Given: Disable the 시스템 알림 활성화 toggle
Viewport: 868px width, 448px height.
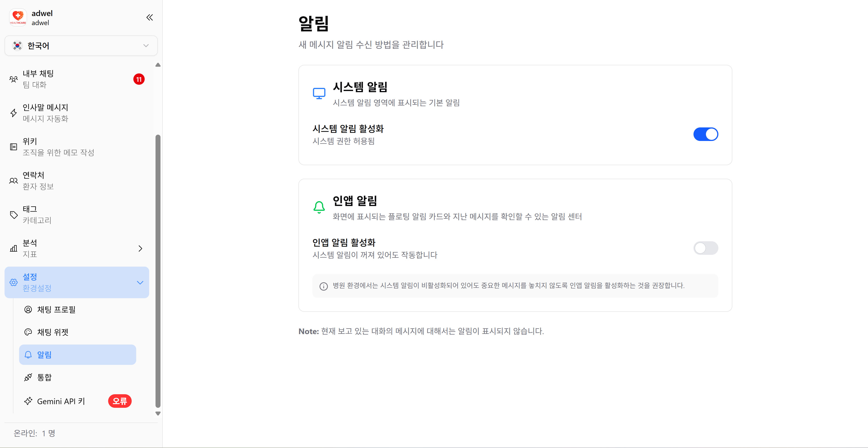Looking at the screenshot, I should 705,134.
